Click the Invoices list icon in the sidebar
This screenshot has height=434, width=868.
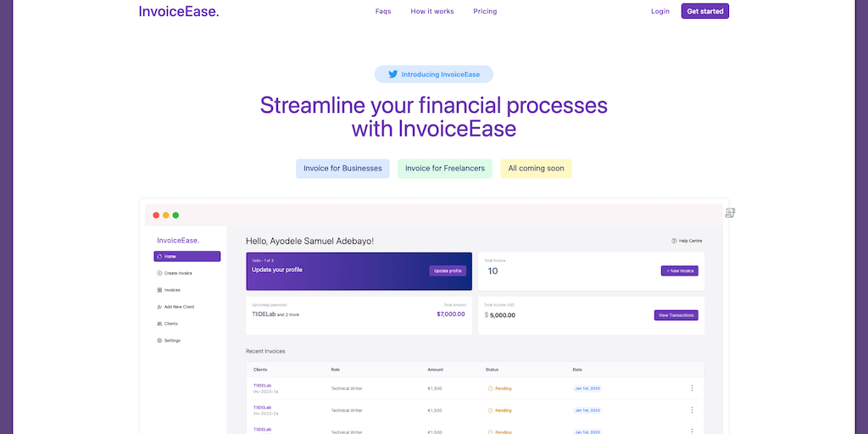coord(159,290)
